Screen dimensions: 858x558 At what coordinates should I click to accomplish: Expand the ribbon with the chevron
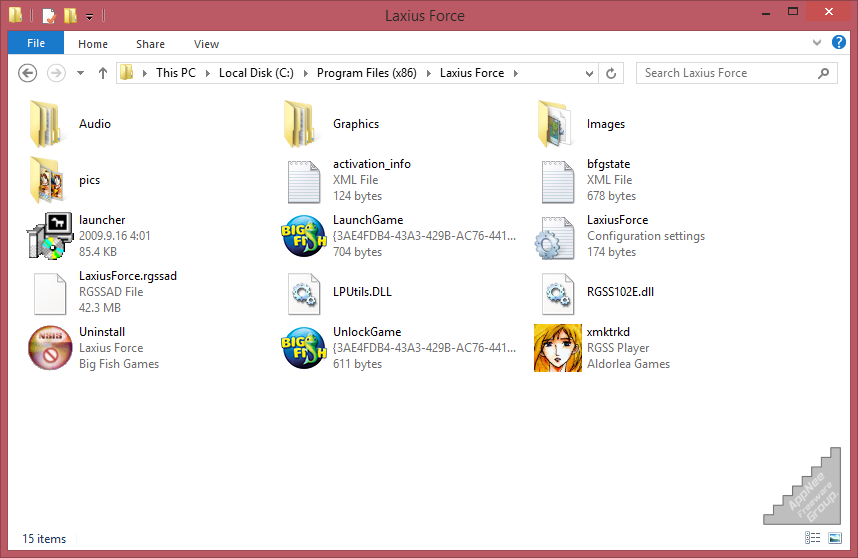817,42
